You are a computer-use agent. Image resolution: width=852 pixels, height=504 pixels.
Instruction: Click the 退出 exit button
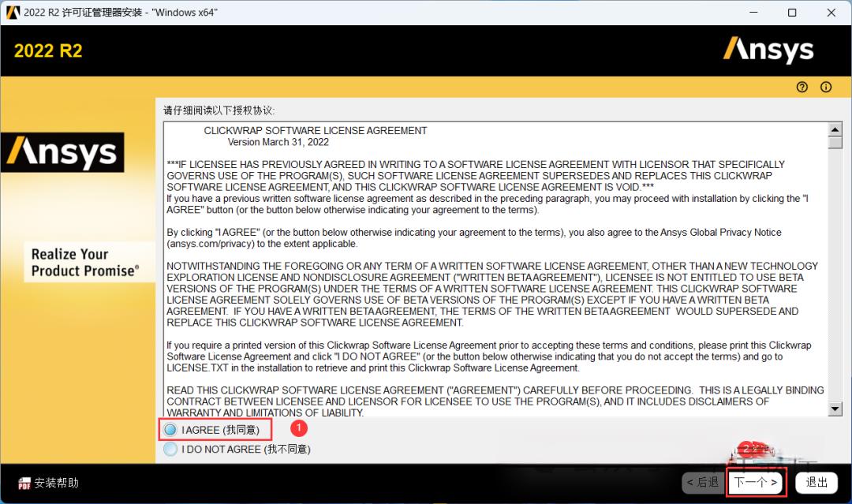pos(816,482)
